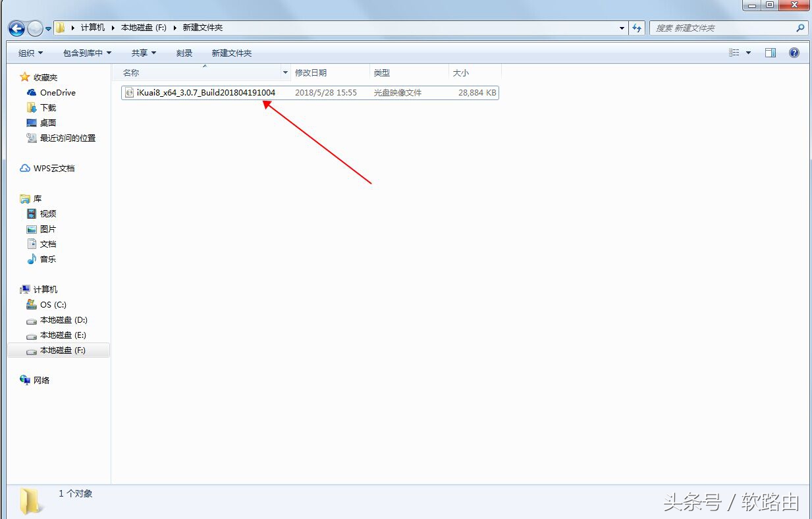Open Help with the question mark icon
The width and height of the screenshot is (812, 519).
(794, 53)
